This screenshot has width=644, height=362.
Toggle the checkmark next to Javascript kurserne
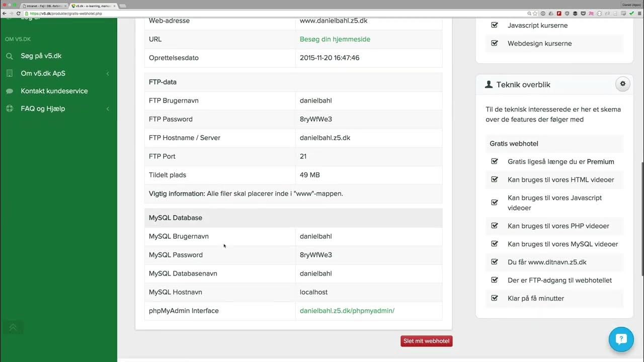494,25
